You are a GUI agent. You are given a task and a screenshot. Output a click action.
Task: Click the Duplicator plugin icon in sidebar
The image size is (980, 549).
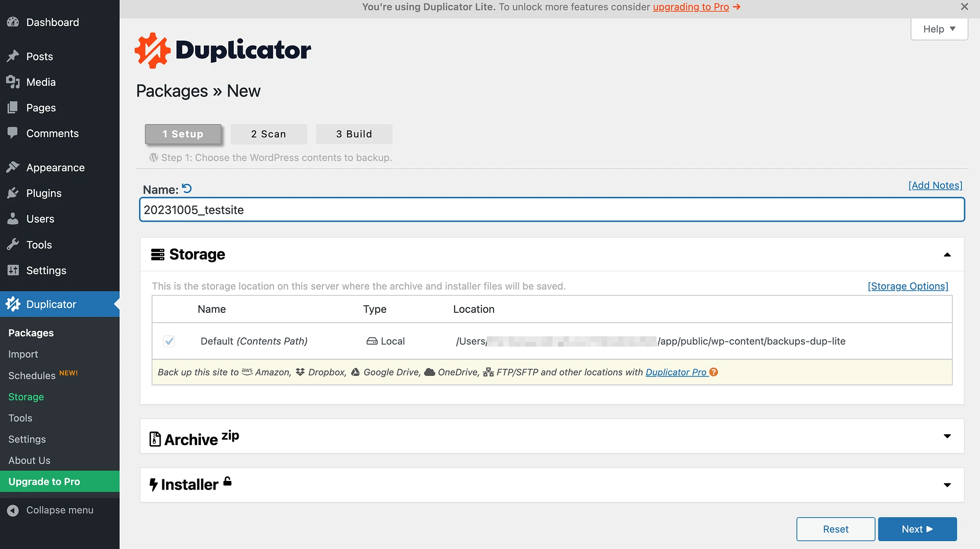[12, 304]
